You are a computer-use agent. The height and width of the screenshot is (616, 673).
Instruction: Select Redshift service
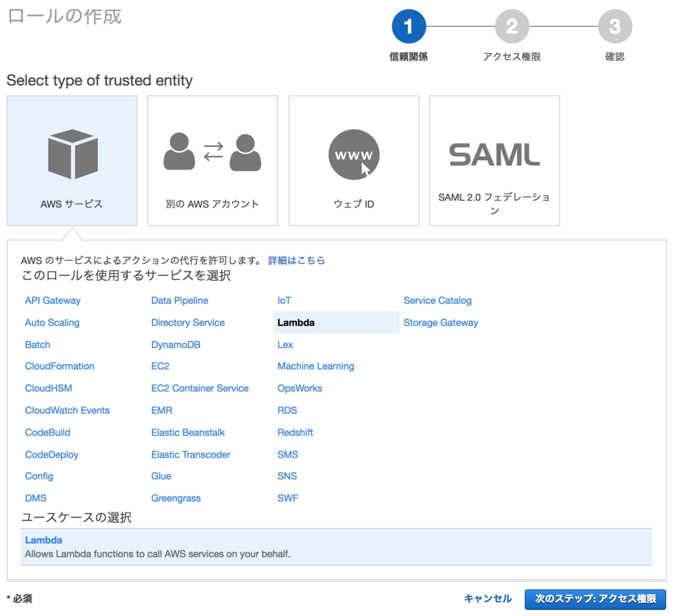(295, 432)
